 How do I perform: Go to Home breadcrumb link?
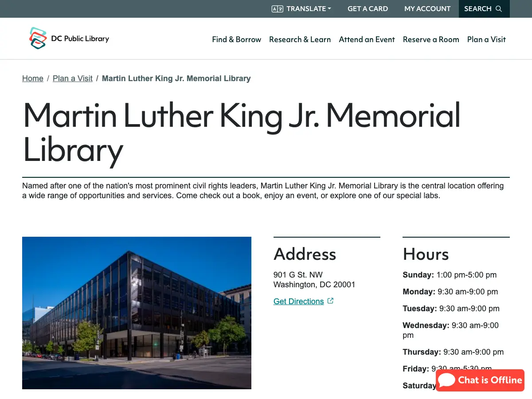[x=33, y=78]
